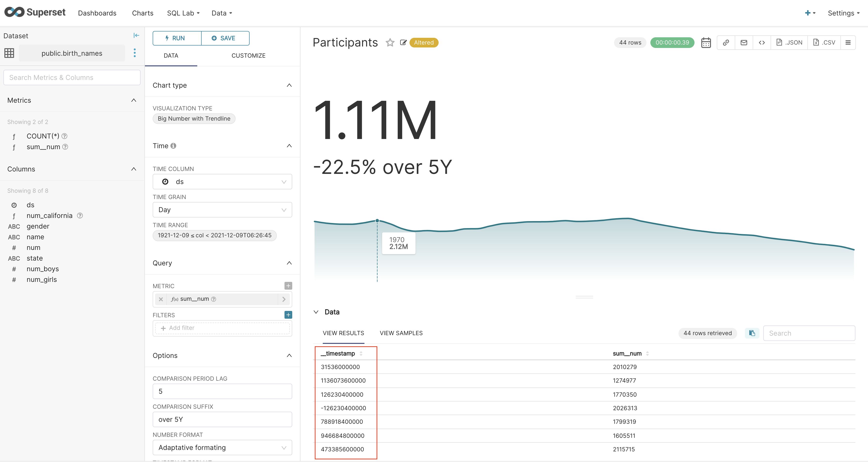868x463 pixels.
Task: Collapse dataset panel with the arrow icon
Action: tap(136, 35)
